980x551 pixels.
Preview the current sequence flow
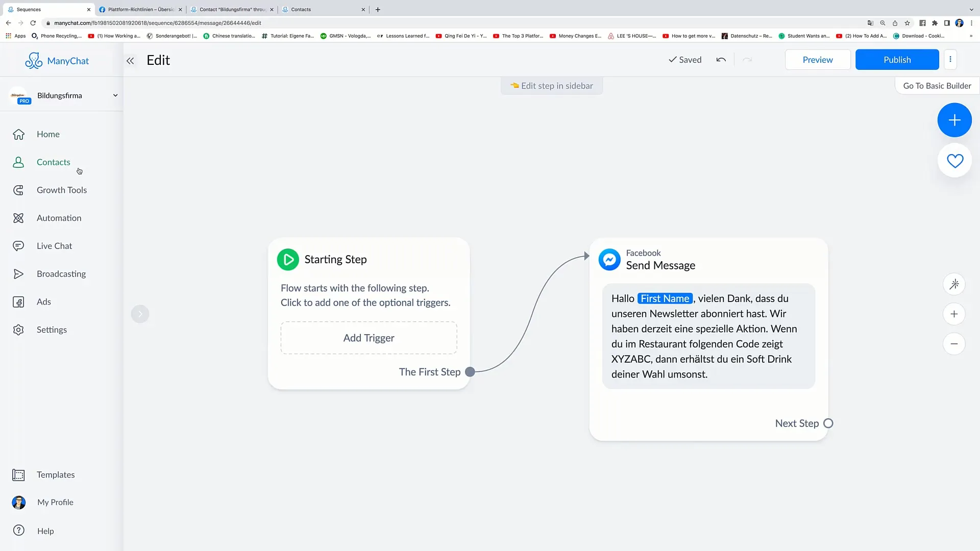pos(818,60)
